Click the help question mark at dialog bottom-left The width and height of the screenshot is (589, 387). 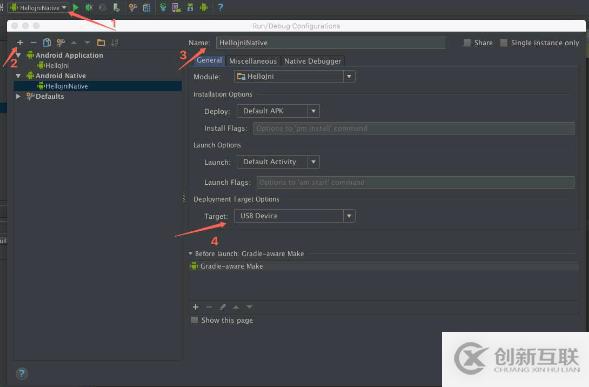tap(21, 373)
